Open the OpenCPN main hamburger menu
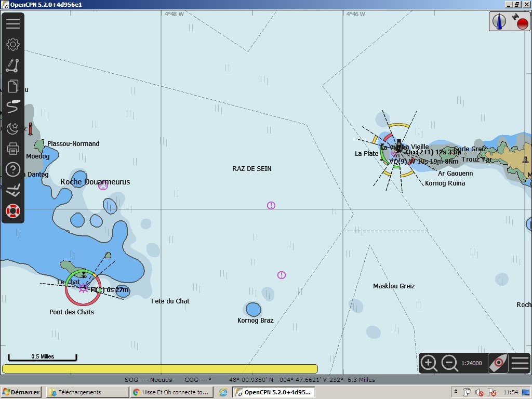 click(13, 24)
